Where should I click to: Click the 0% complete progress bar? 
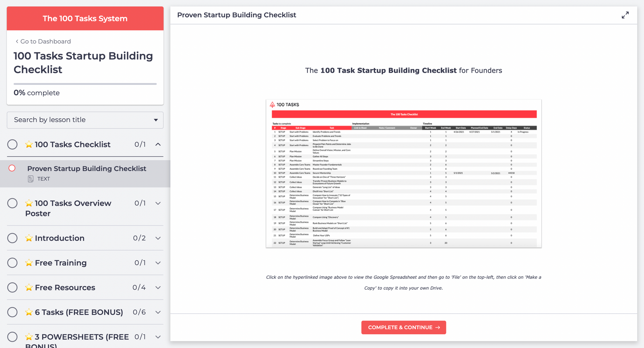click(x=85, y=84)
